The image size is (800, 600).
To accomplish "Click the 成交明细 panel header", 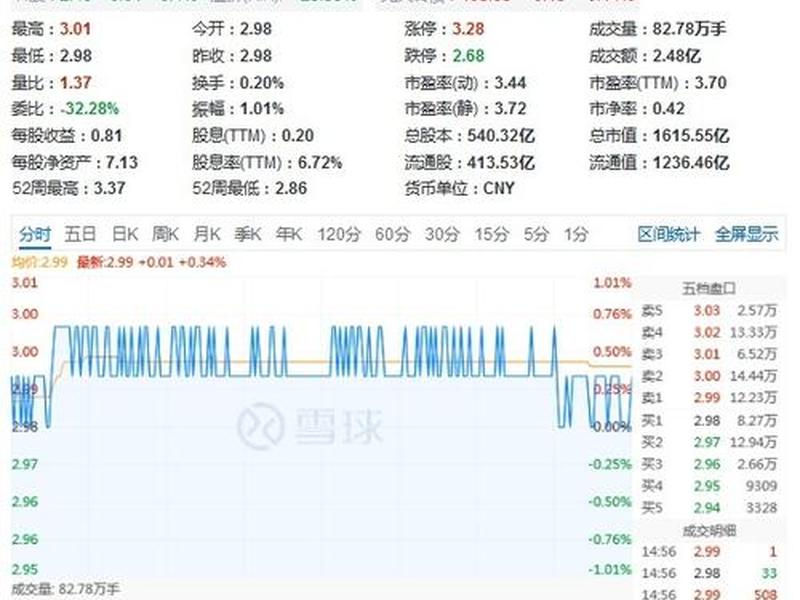I will click(709, 531).
